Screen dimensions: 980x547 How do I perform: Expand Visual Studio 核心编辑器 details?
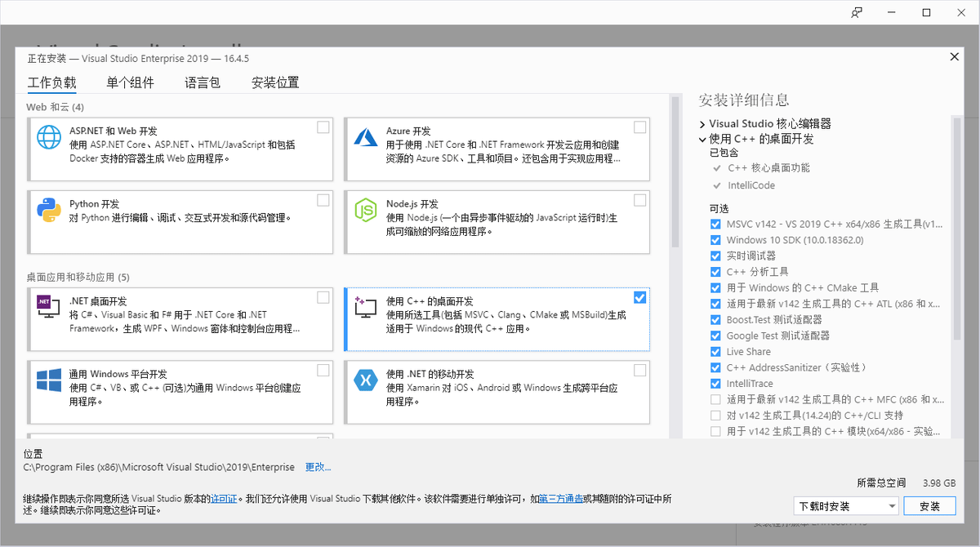click(x=702, y=122)
